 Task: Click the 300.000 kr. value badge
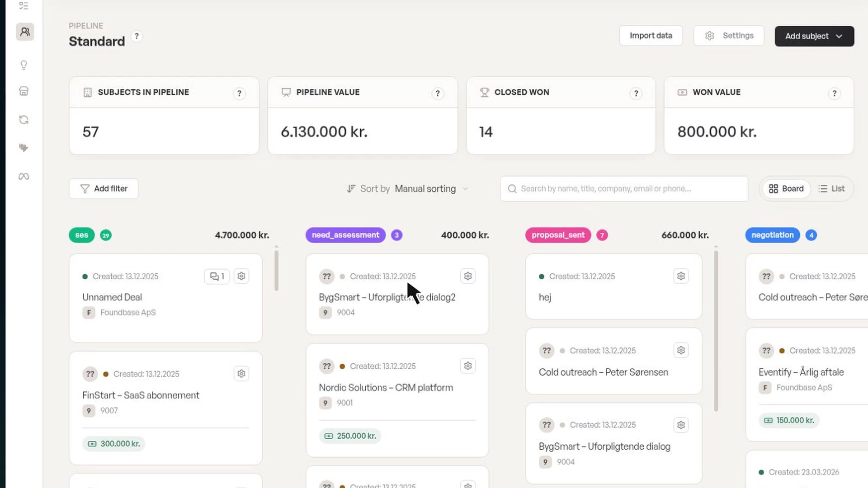[113, 444]
